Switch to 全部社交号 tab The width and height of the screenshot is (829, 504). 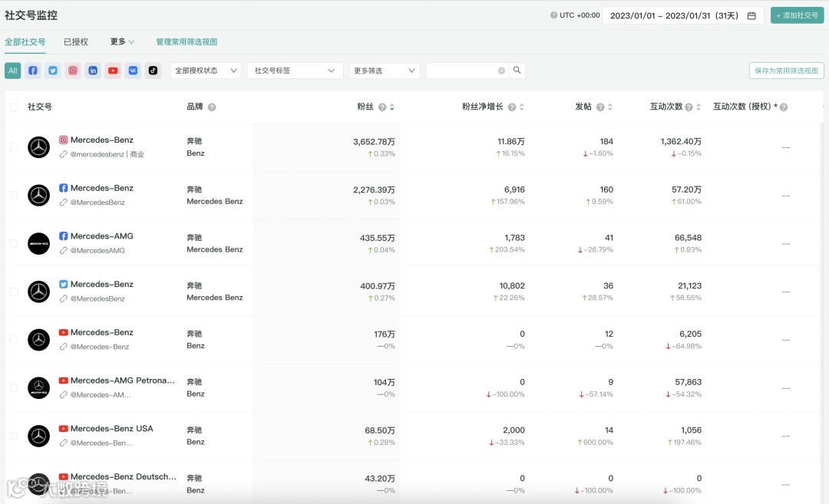(25, 41)
